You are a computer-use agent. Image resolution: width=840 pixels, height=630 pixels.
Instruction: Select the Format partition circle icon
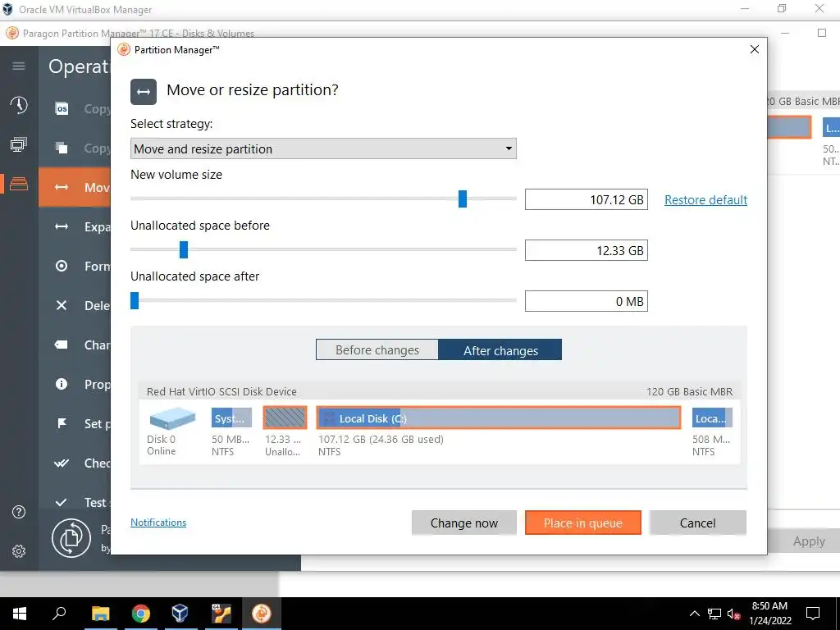(62, 266)
